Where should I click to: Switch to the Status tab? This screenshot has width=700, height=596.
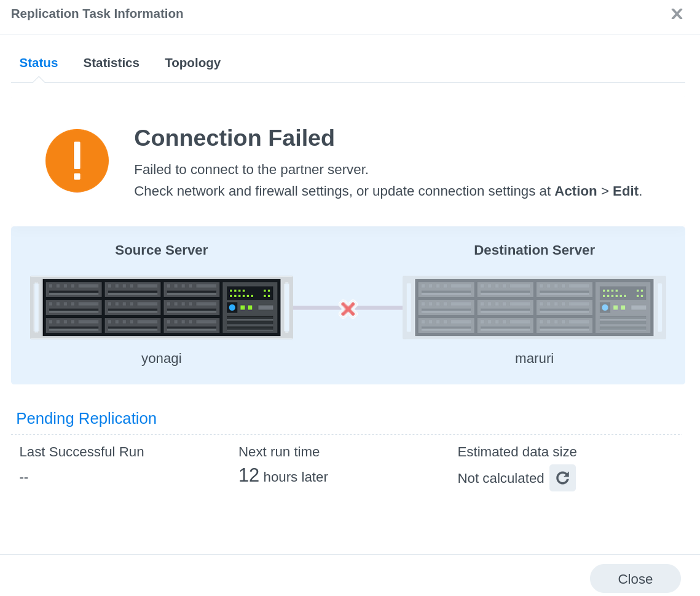pyautogui.click(x=39, y=63)
